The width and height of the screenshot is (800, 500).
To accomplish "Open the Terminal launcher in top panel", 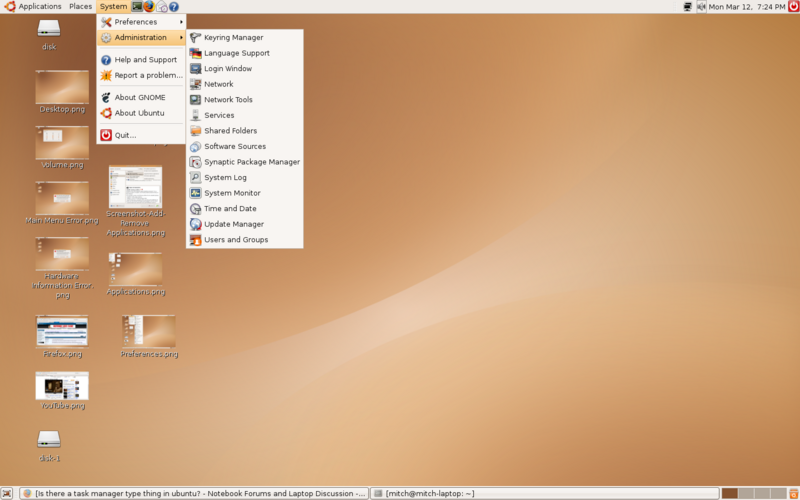I will 137,7.
